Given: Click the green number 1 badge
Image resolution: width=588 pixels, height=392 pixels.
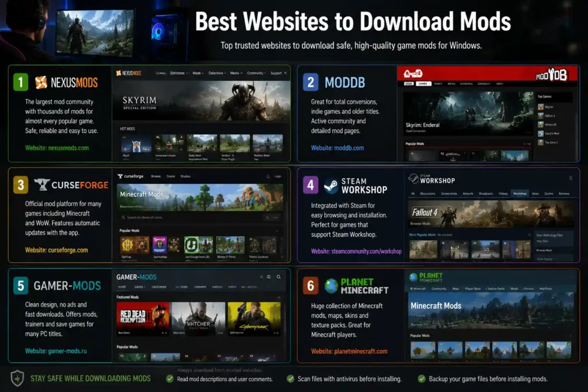Looking at the screenshot, I should pos(21,82).
